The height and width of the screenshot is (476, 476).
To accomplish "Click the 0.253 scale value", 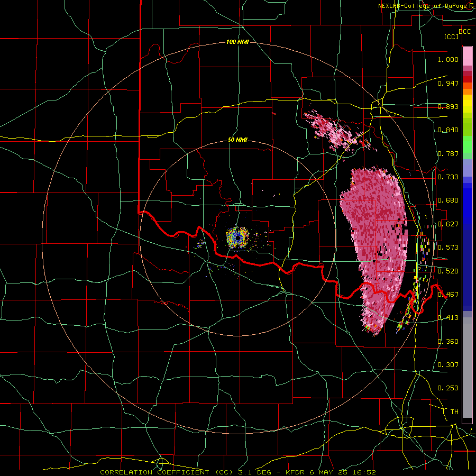I will [x=448, y=388].
